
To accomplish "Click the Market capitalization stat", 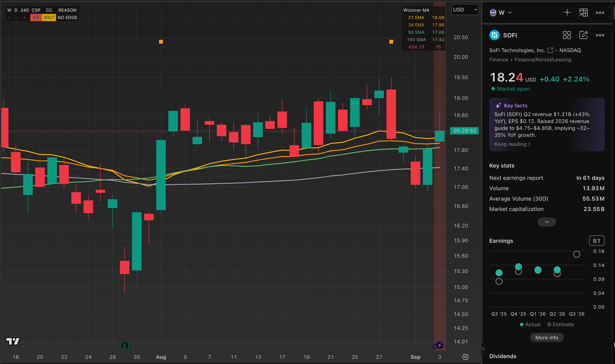I will pos(546,209).
